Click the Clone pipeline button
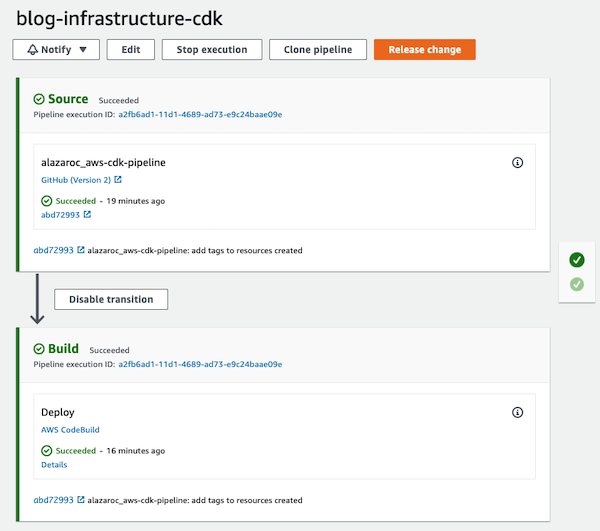 pyautogui.click(x=318, y=49)
